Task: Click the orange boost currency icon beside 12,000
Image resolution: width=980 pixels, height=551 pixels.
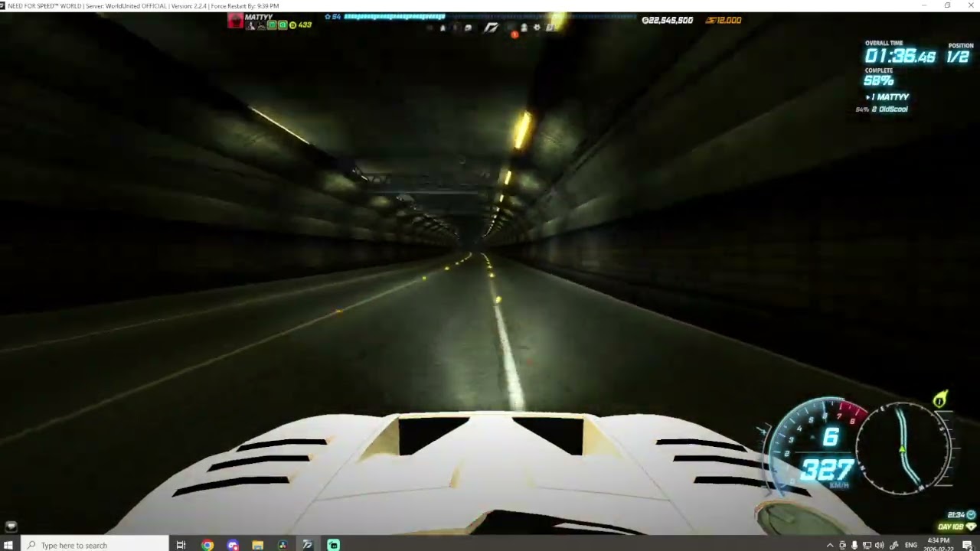Action: coord(710,21)
